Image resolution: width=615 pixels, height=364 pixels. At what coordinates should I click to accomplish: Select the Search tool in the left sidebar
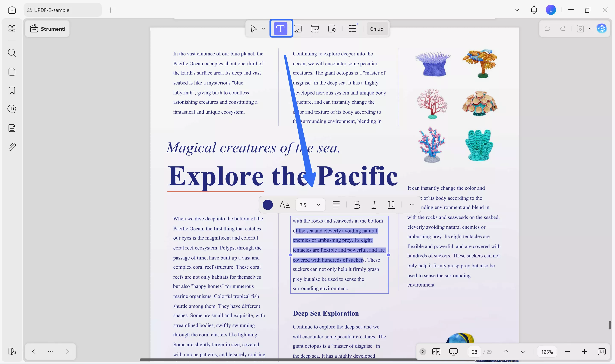pos(12,53)
